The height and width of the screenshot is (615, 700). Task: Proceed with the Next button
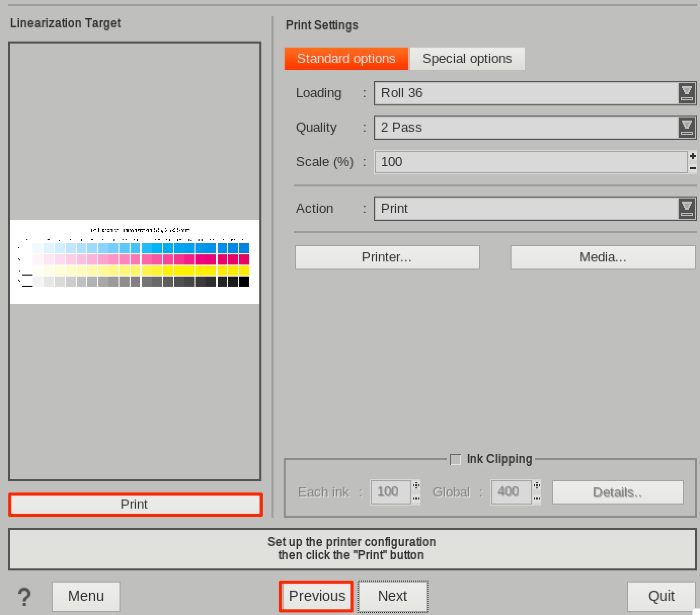click(393, 596)
